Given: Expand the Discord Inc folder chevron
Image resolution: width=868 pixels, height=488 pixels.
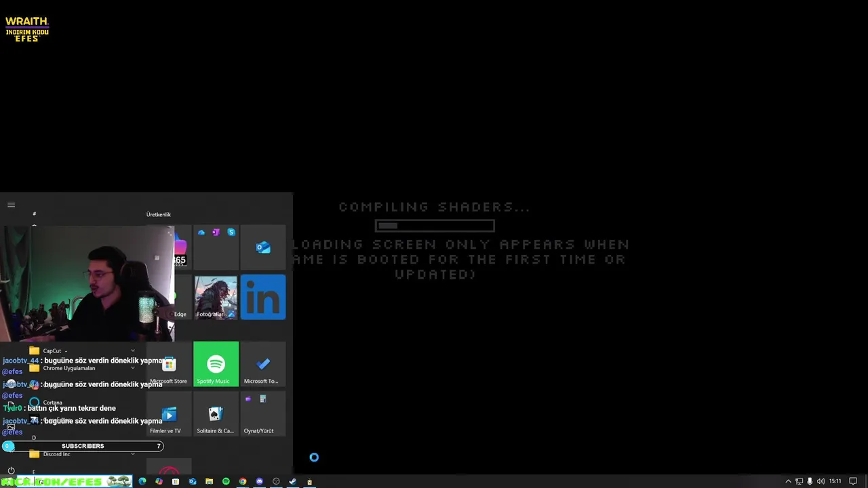Looking at the screenshot, I should (x=133, y=454).
